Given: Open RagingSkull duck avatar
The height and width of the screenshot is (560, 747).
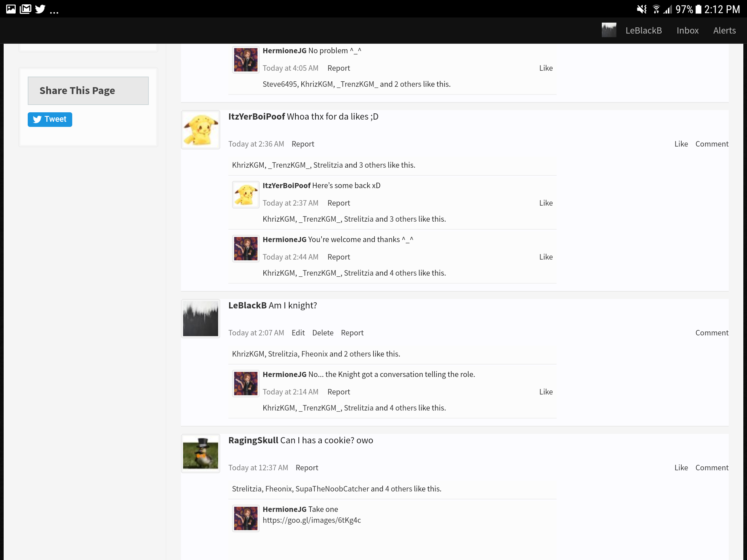Looking at the screenshot, I should click(x=201, y=454).
